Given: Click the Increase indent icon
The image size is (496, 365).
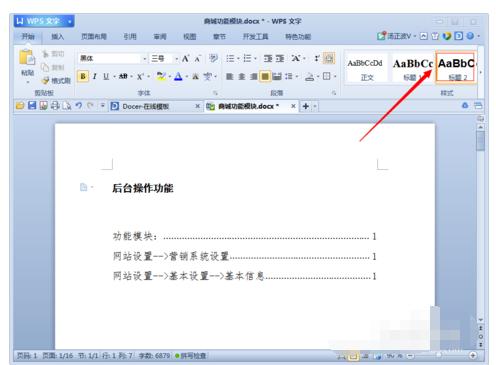Looking at the screenshot, I should pyautogui.click(x=280, y=59).
